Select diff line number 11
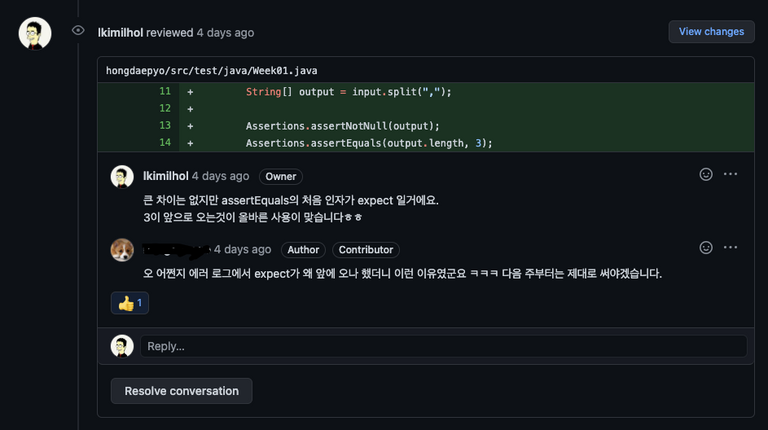The height and width of the screenshot is (430, 768). [x=165, y=92]
